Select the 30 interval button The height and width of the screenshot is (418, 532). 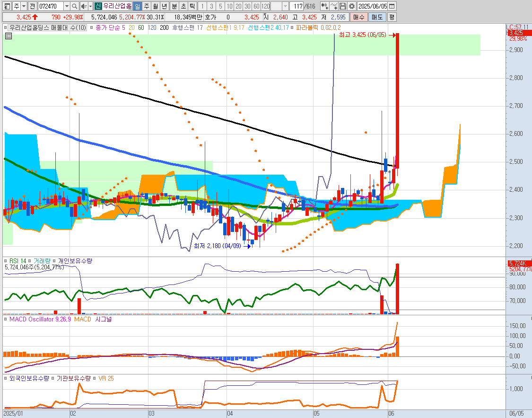[x=248, y=6]
